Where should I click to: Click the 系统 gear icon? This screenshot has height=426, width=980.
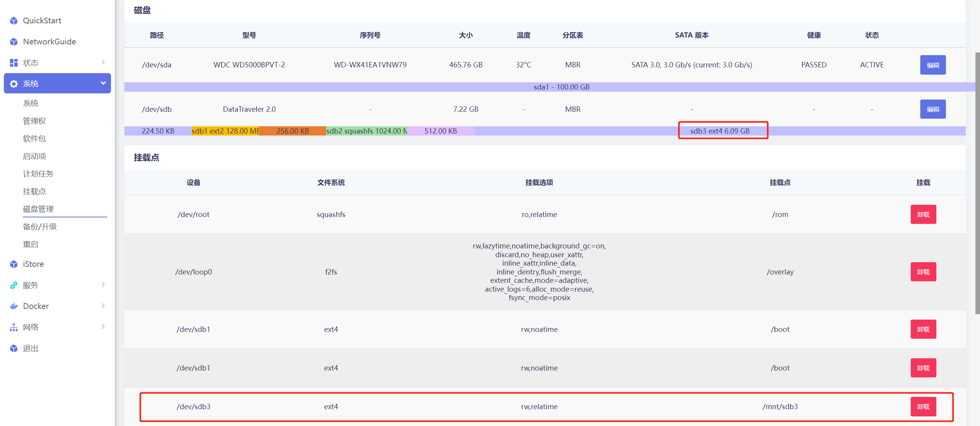tap(14, 84)
